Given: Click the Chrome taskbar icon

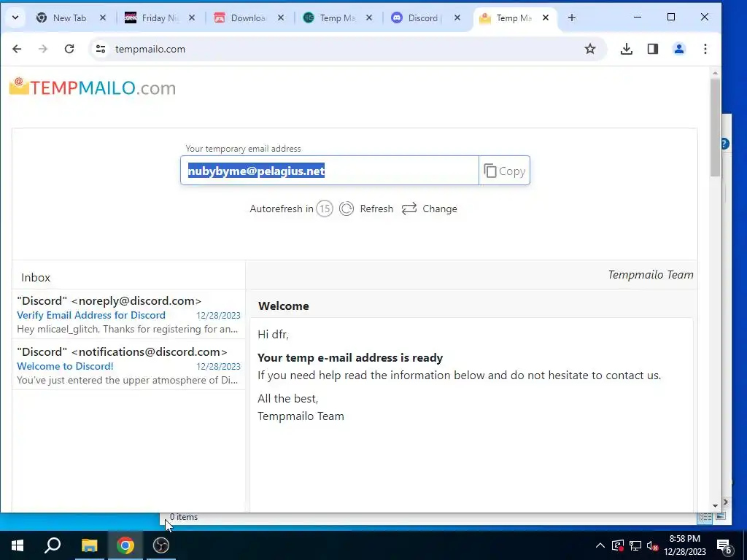Looking at the screenshot, I should click(x=125, y=545).
